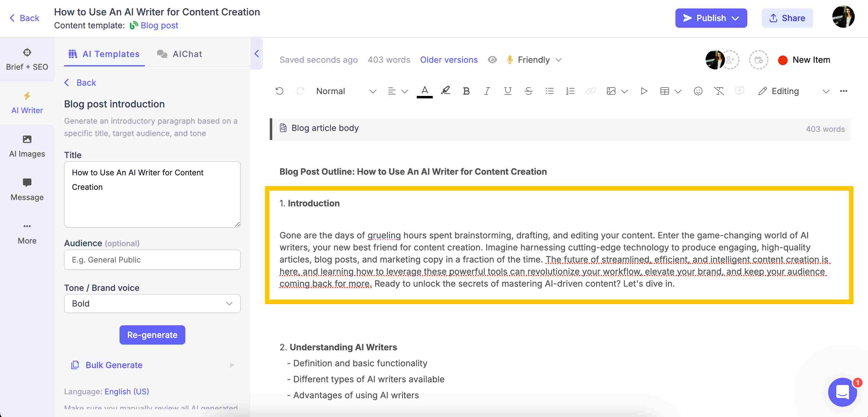Viewport: 868px width, 417px height.
Task: Open the Brief + SEO sidebar section
Action: (27, 59)
